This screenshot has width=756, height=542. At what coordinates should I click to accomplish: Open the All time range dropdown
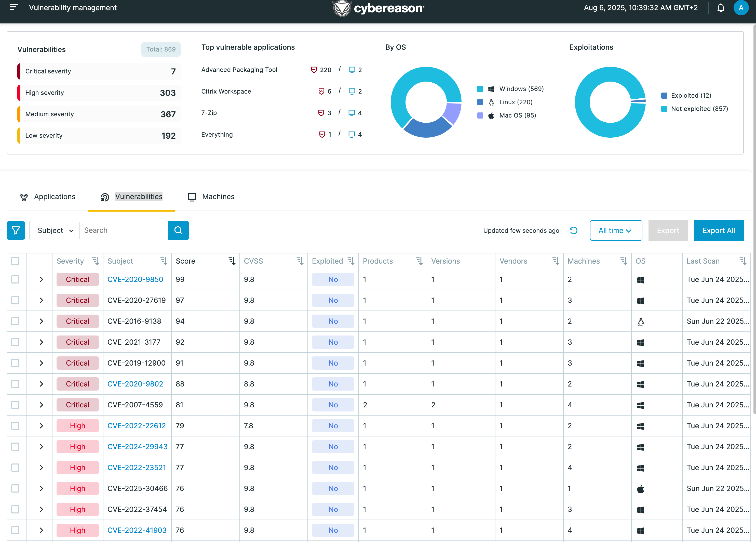(615, 230)
